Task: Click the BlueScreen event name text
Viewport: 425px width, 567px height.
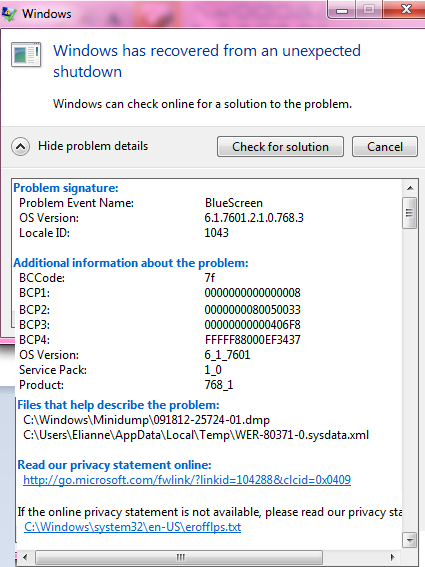Action: tap(234, 203)
